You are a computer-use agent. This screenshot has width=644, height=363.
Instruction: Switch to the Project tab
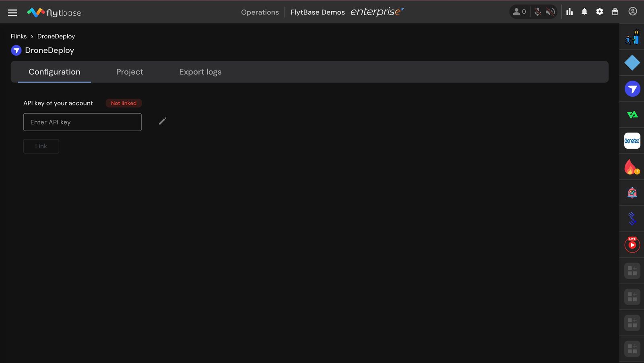pos(130,72)
